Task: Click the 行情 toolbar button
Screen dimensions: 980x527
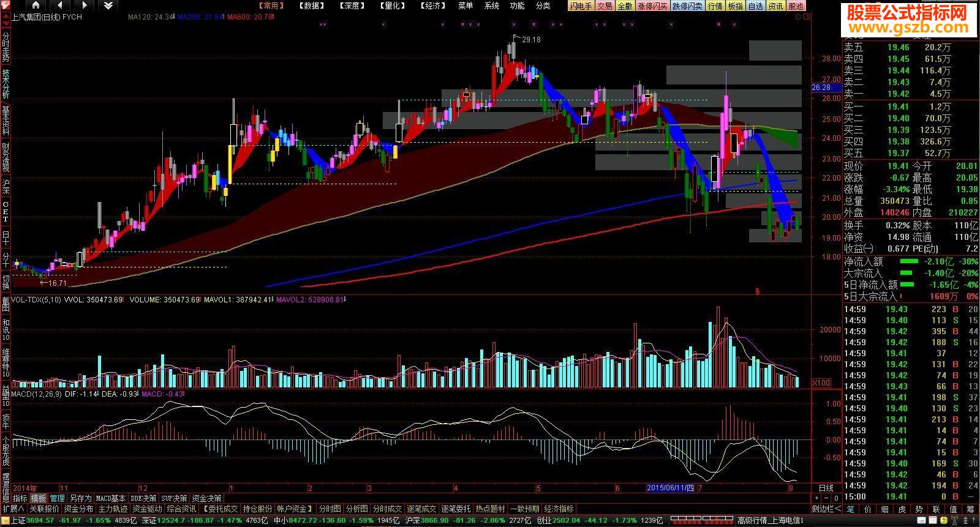Action: (x=715, y=6)
